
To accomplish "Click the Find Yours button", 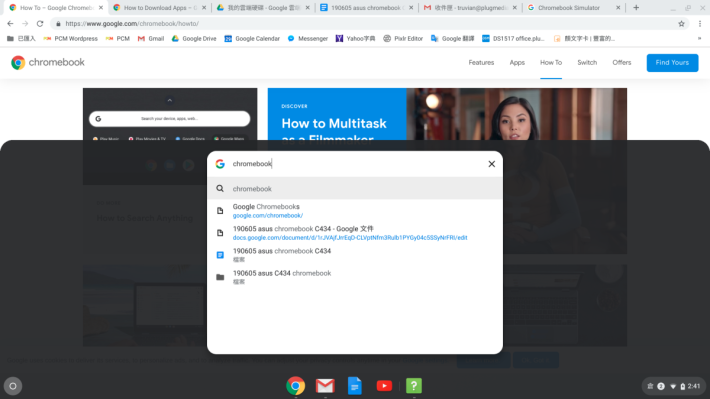I will point(672,62).
